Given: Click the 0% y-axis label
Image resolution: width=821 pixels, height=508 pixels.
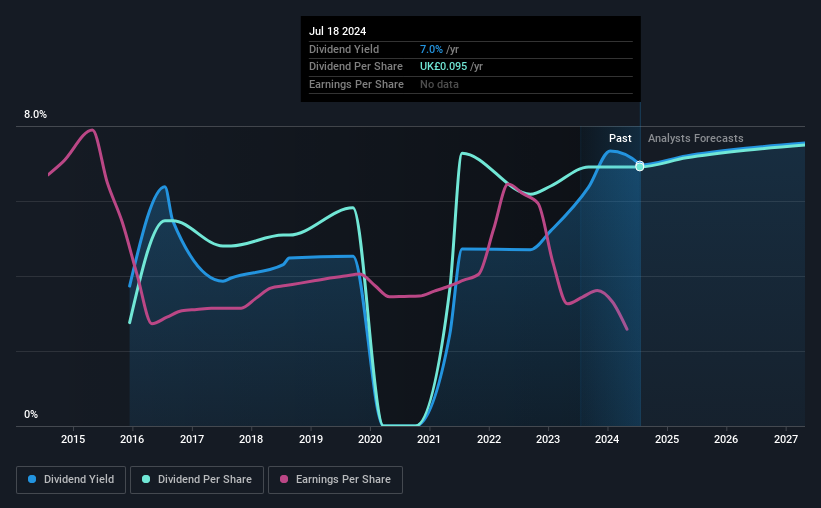Looking at the screenshot, I should pos(31,414).
